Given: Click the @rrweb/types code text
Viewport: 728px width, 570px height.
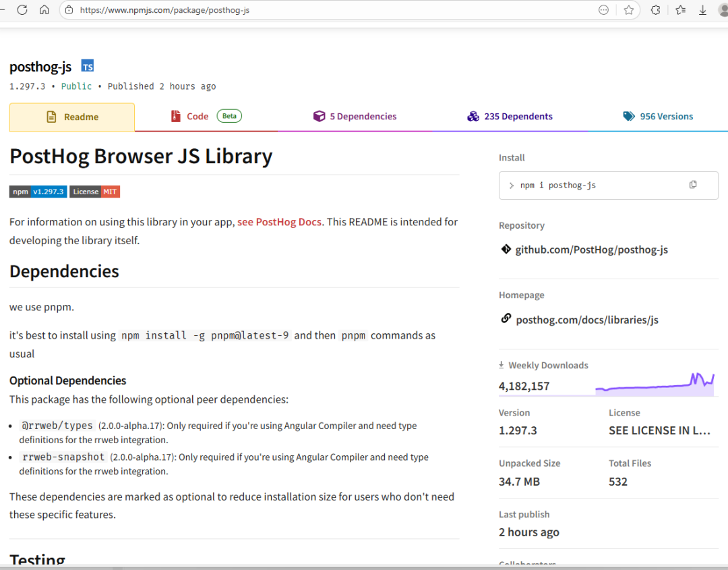Looking at the screenshot, I should (x=57, y=426).
